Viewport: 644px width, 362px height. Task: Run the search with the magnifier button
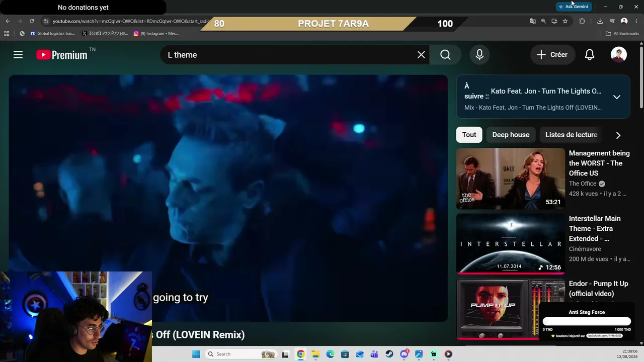pyautogui.click(x=445, y=55)
